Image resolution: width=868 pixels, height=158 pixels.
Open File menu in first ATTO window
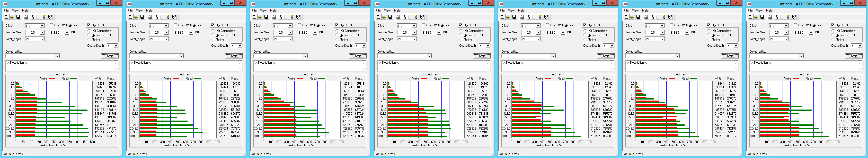pyautogui.click(x=6, y=11)
